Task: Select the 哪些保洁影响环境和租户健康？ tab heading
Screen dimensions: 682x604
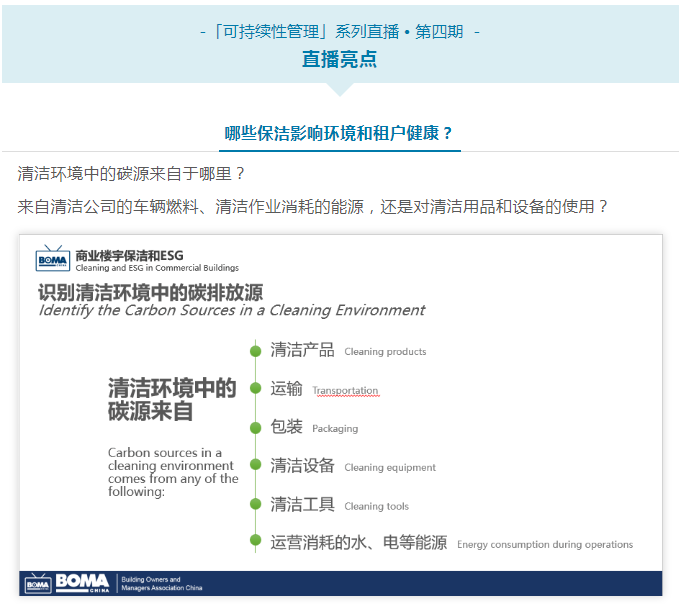Action: tap(339, 133)
